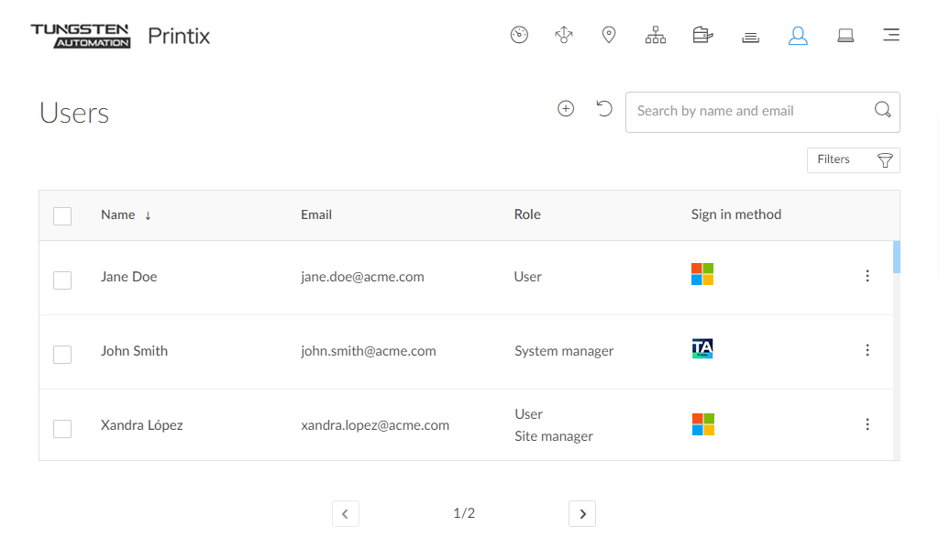939x560 pixels.
Task: Expand Xandra López's row options menu
Action: click(x=867, y=424)
